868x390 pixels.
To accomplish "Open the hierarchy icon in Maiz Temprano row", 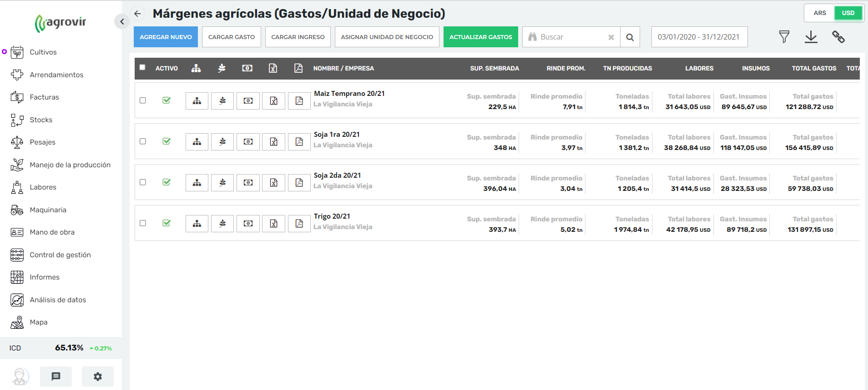I will (197, 101).
